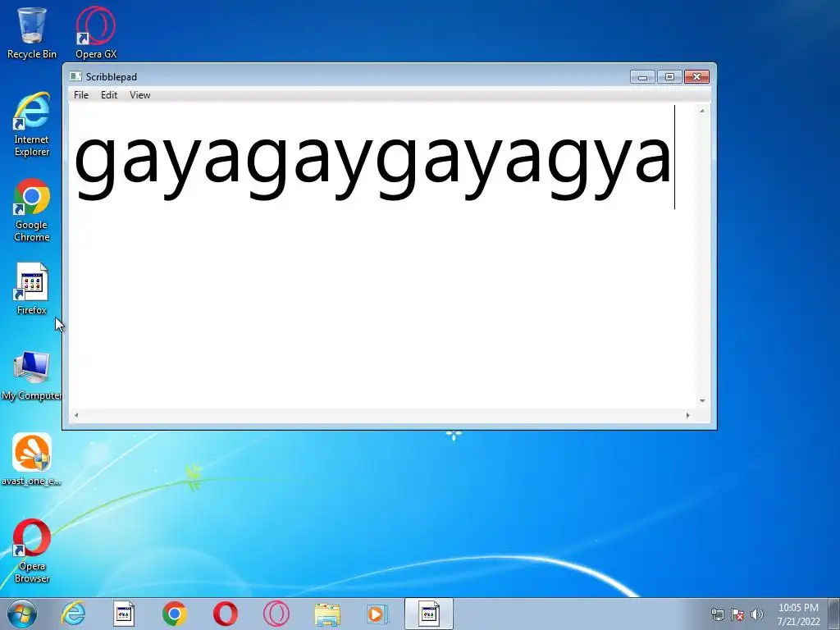
Task: Select the avast_one installer desktop icon
Action: pyautogui.click(x=32, y=459)
